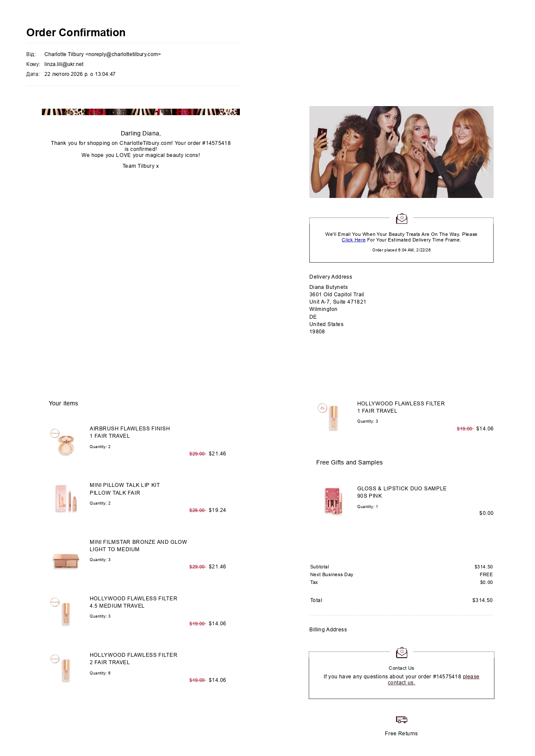The image size is (535, 756).
Task: Click the Mini Pillow Talk Lip Kit image
Action: (x=66, y=498)
